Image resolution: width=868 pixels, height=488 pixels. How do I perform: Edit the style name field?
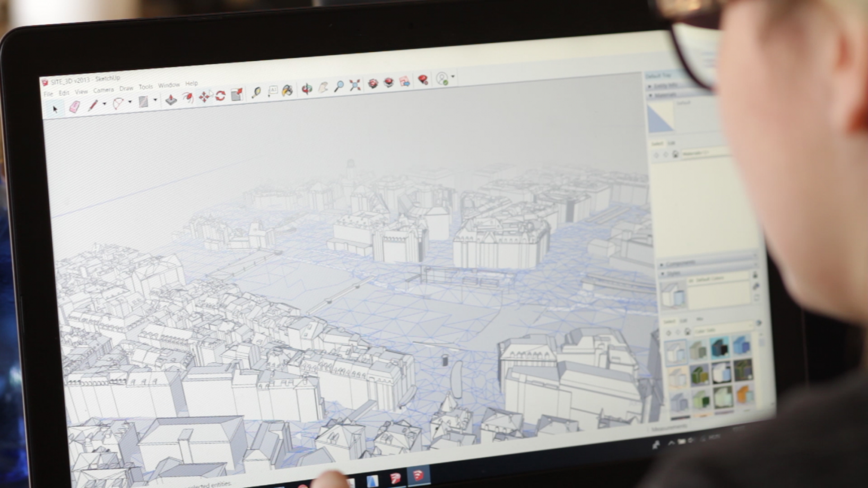[718, 280]
